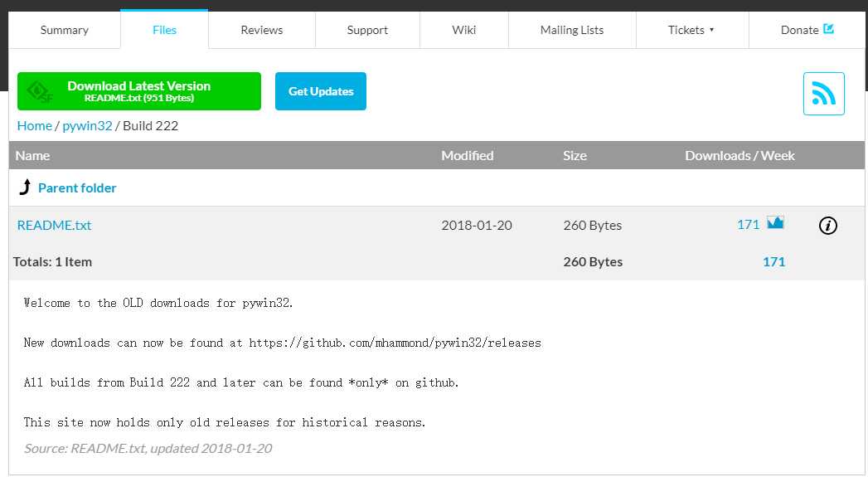The image size is (868, 477).
Task: Click the 2018-01-20 modified date cell
Action: click(x=477, y=225)
